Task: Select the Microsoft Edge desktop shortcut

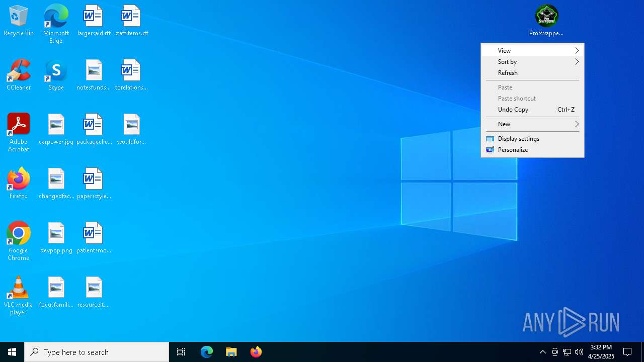Action: 56,24
